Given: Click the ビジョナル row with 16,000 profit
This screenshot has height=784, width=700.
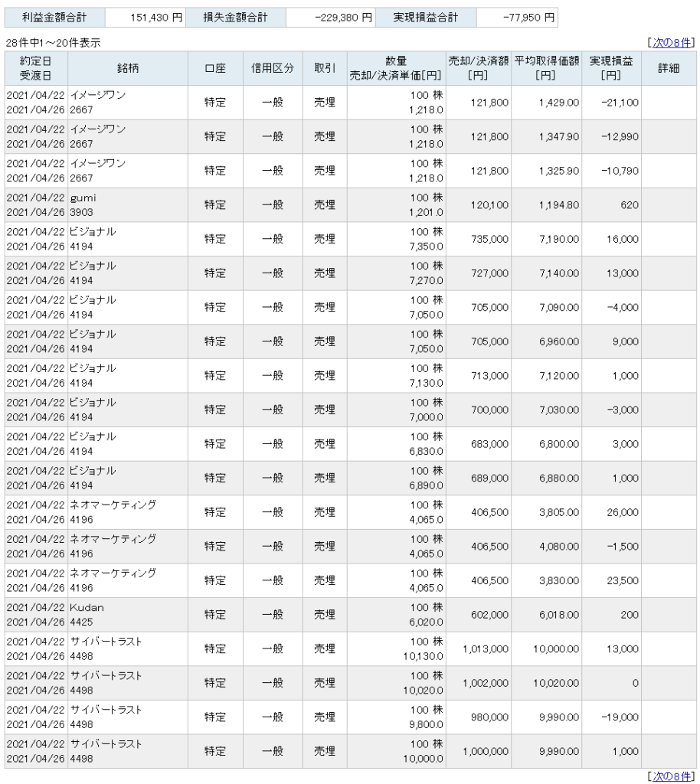Looking at the screenshot, I should click(x=349, y=239).
